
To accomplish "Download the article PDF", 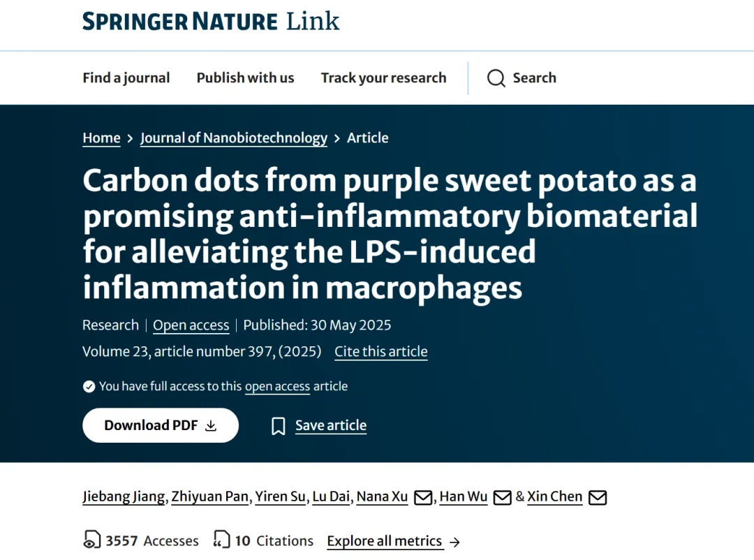I will (161, 426).
